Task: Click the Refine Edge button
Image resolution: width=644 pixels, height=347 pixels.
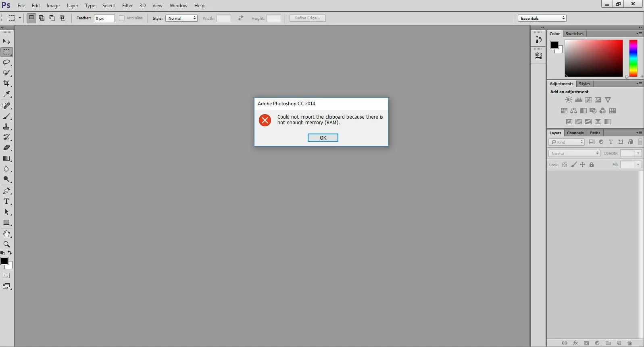Action: (308, 18)
